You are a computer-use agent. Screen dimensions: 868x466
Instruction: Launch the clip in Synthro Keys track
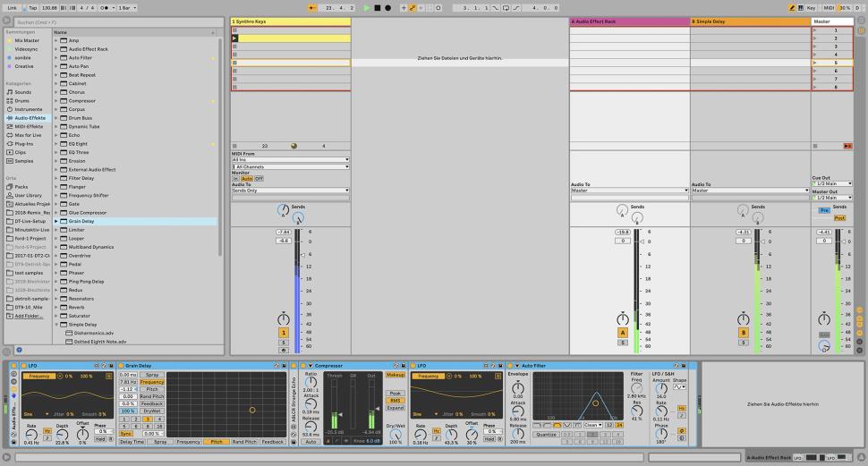[x=234, y=38]
